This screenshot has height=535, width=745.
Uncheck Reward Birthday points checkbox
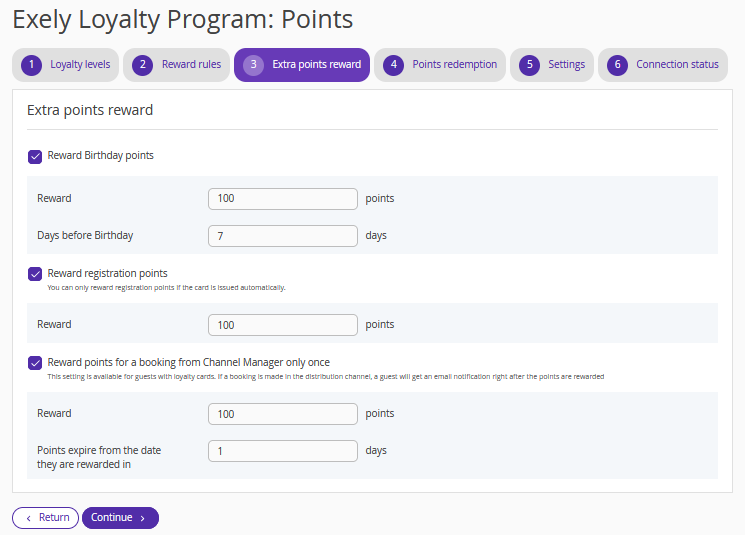pos(35,156)
